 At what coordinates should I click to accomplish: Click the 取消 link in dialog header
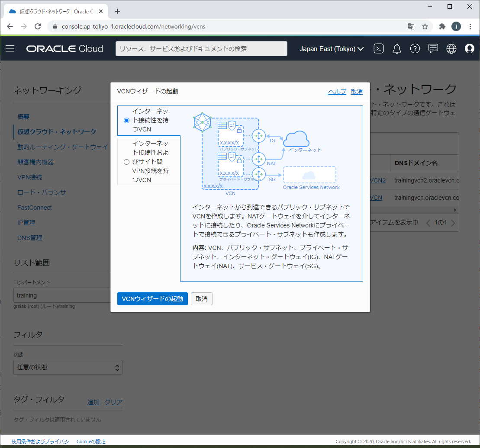[357, 91]
